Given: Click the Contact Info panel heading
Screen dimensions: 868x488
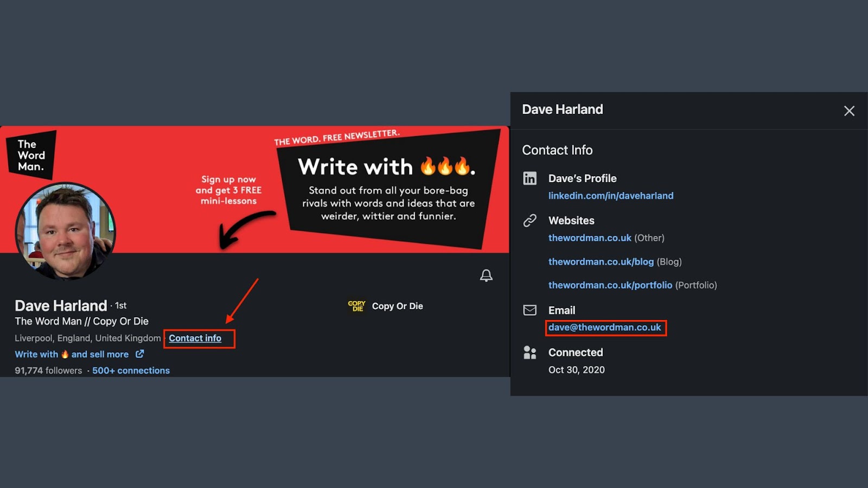Looking at the screenshot, I should point(557,150).
